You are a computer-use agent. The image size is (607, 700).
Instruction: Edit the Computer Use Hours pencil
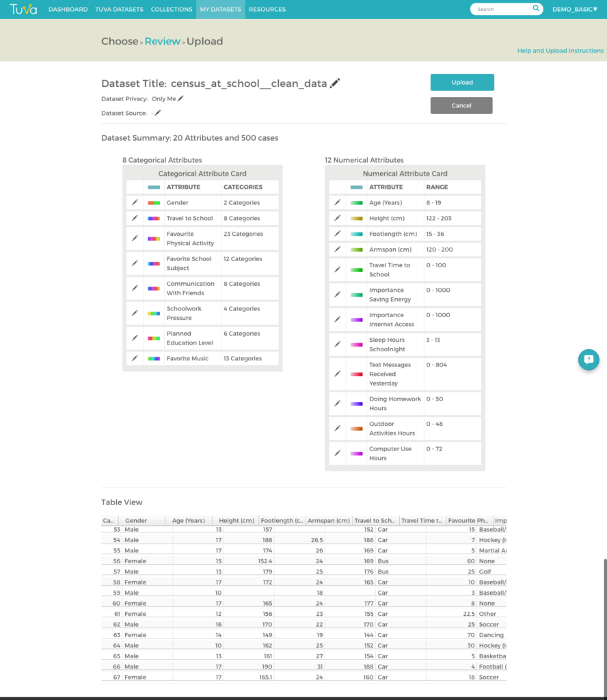(x=338, y=453)
